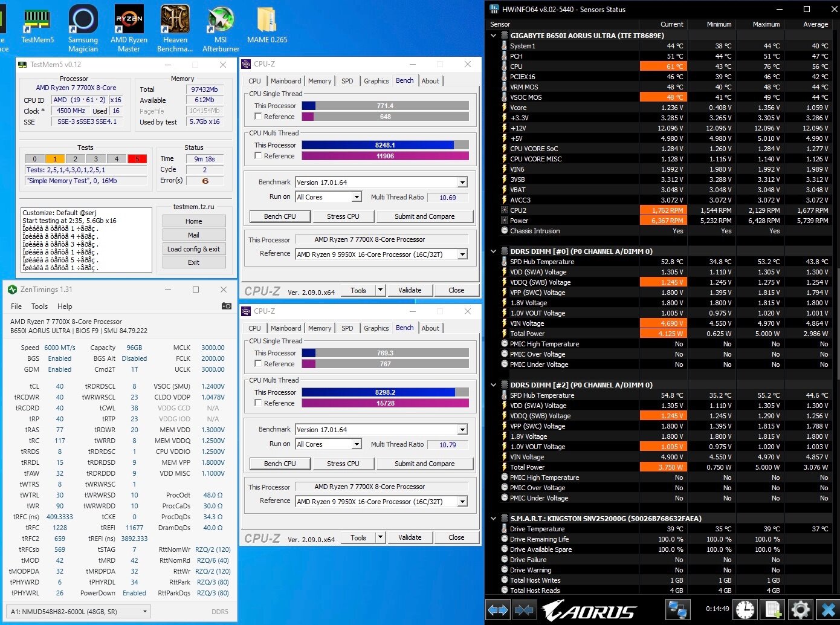Tick the Reference checkbox next to the 11906 bar
This screenshot has width=840, height=625.
point(258,156)
